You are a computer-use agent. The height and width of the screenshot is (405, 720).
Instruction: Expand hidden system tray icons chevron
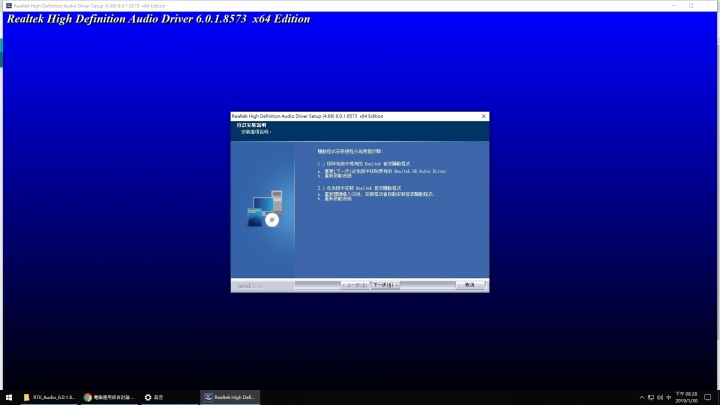[x=642, y=398]
